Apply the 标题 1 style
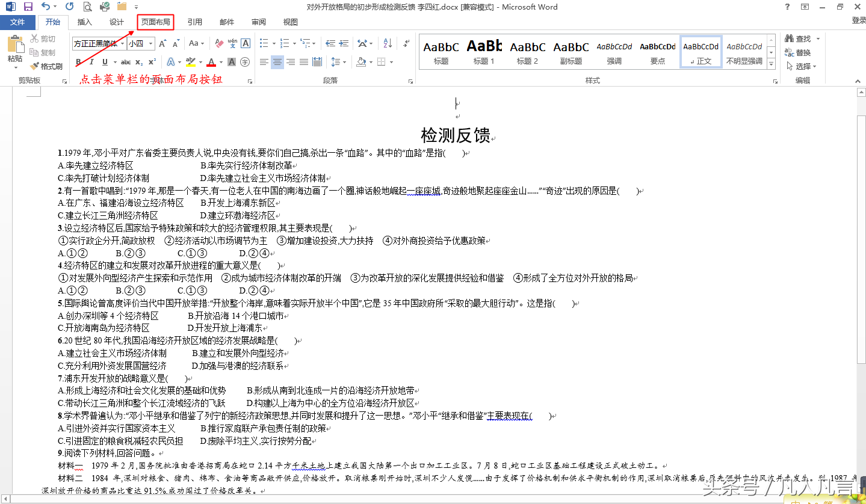The width and height of the screenshot is (866, 504). (x=484, y=52)
